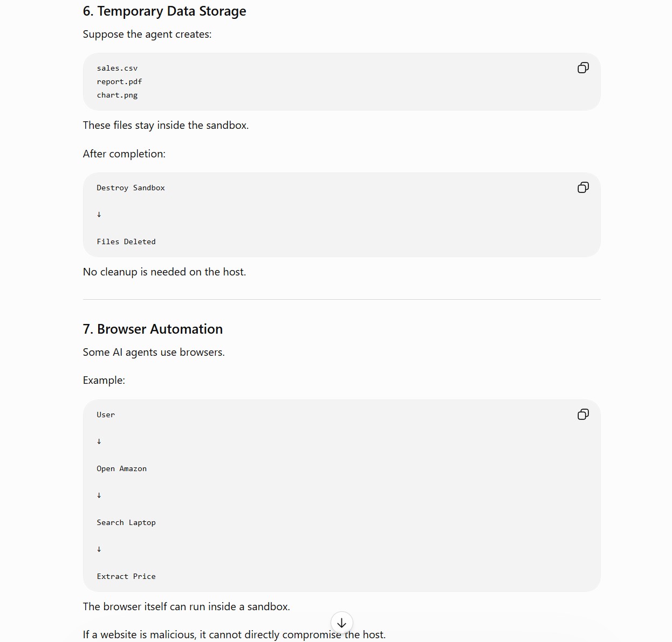Viewport: 672px width, 642px height.
Task: Jump to bottom with the down-arrow button
Action: coord(341,623)
